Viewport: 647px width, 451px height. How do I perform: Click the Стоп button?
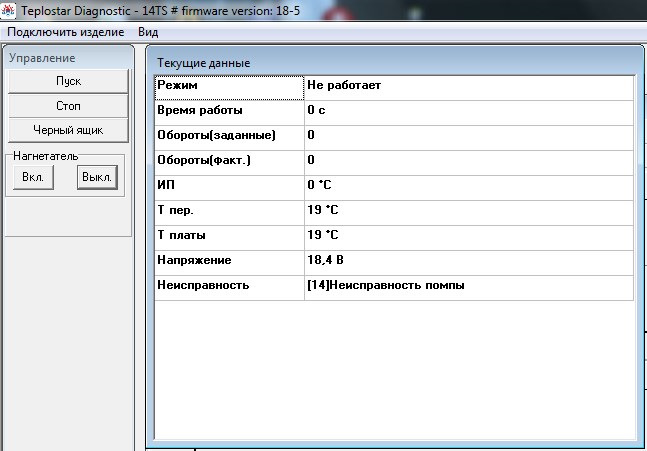click(68, 106)
